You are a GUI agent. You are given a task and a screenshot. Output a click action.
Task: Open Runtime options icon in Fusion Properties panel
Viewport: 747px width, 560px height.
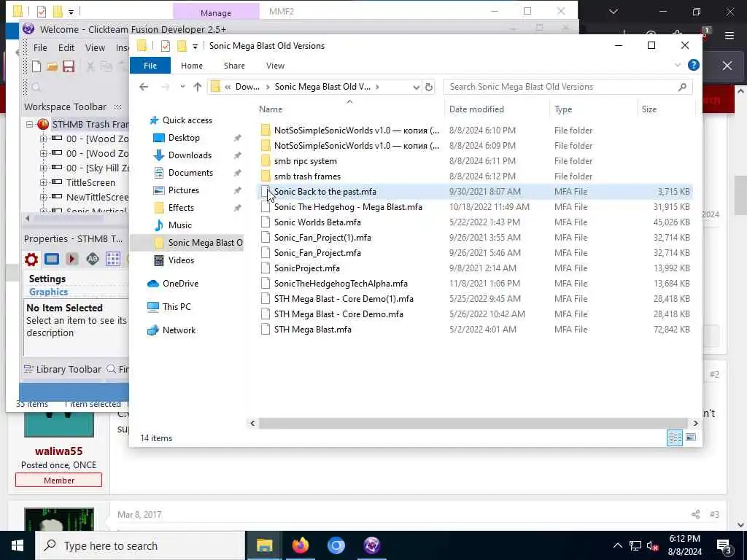click(x=72, y=259)
